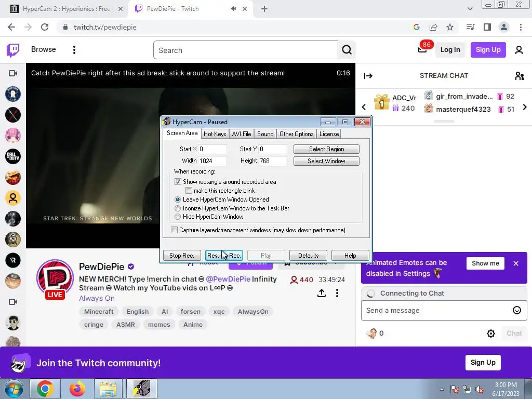Open stream options three-dot menu

click(x=337, y=293)
